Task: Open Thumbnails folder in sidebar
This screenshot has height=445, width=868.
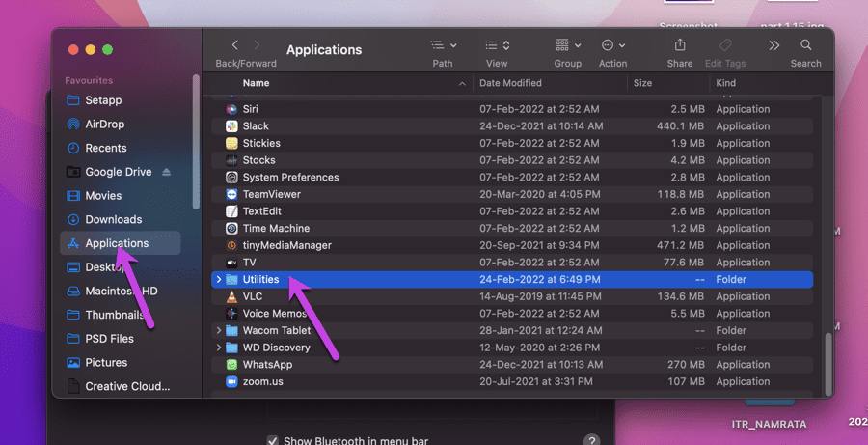Action: click(x=114, y=315)
